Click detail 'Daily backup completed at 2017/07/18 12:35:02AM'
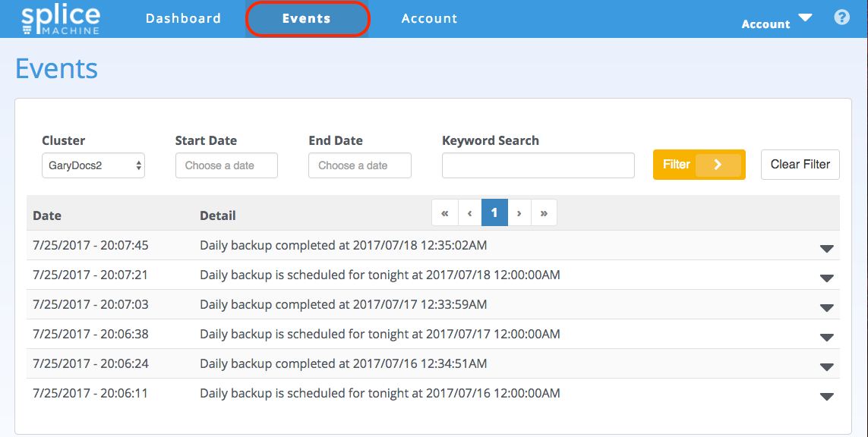The width and height of the screenshot is (868, 437). point(343,245)
